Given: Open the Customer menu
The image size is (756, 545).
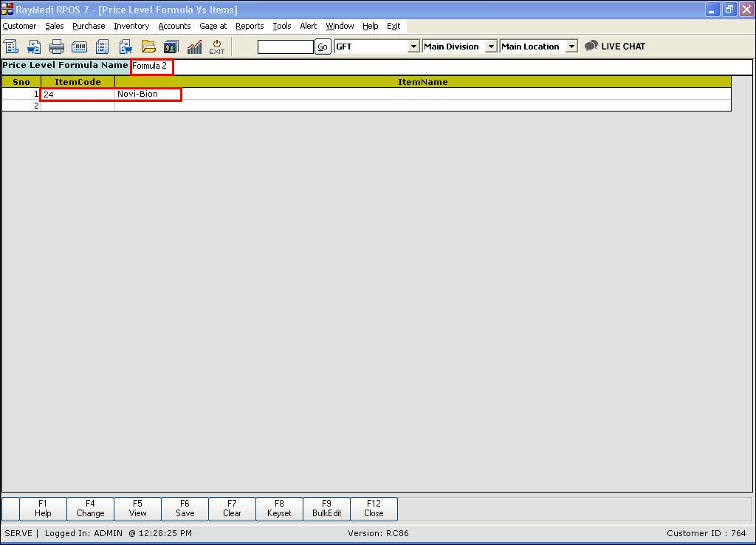Looking at the screenshot, I should point(19,26).
